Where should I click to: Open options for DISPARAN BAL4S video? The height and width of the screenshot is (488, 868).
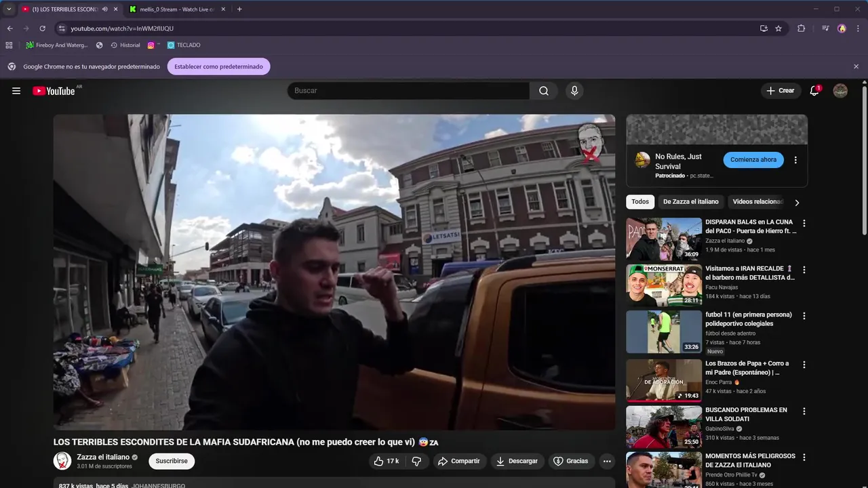[804, 223]
